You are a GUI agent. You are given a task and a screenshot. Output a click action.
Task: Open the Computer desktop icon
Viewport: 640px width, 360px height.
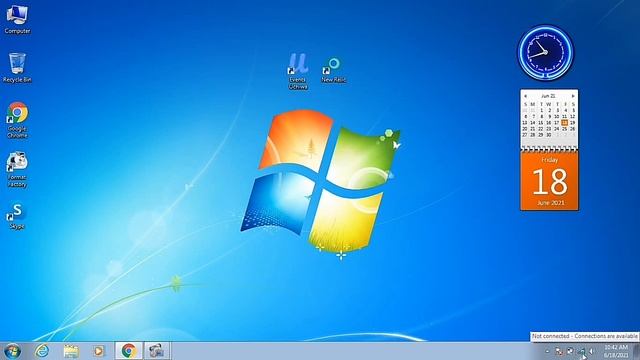[x=17, y=18]
